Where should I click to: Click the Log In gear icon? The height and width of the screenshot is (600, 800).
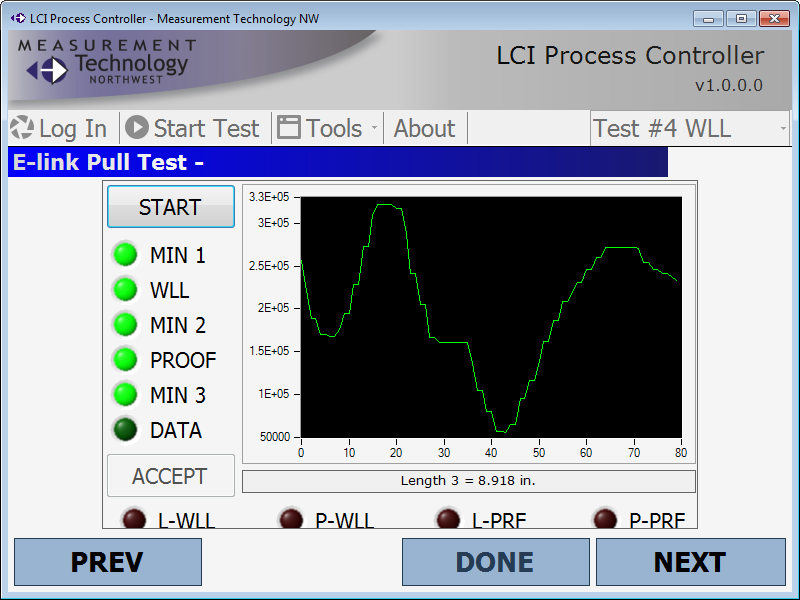21,128
